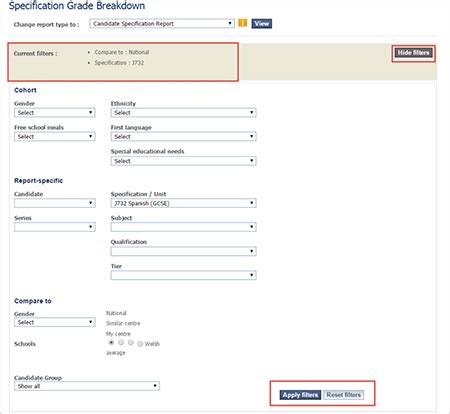Viewport: 450px width, 414px height.
Task: Click the Apply filters button
Action: (300, 395)
